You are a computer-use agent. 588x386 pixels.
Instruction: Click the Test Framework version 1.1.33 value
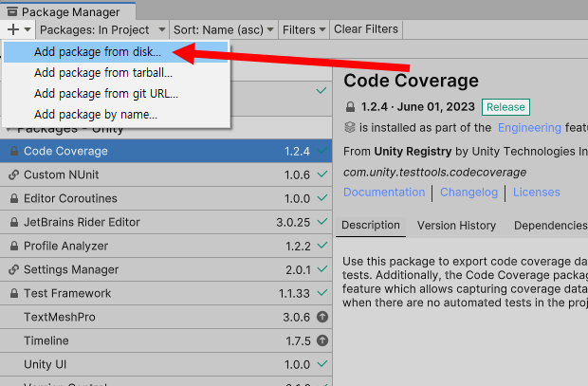(x=294, y=293)
